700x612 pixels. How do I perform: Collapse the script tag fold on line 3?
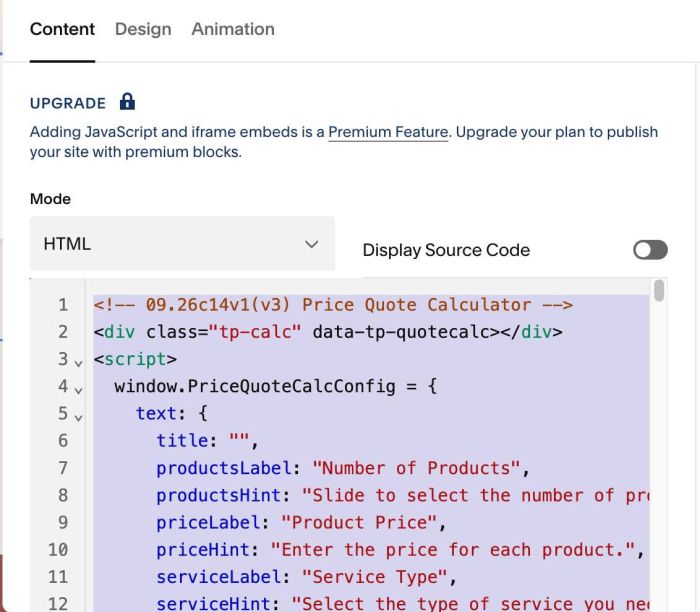[x=79, y=363]
